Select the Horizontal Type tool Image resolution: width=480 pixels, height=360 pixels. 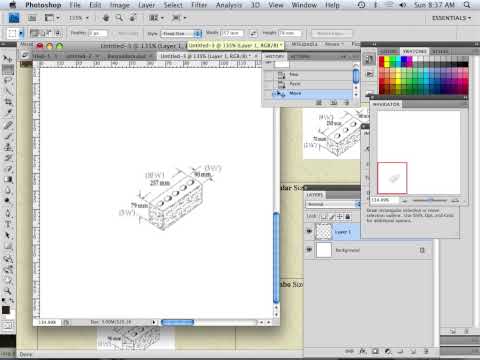[7, 224]
